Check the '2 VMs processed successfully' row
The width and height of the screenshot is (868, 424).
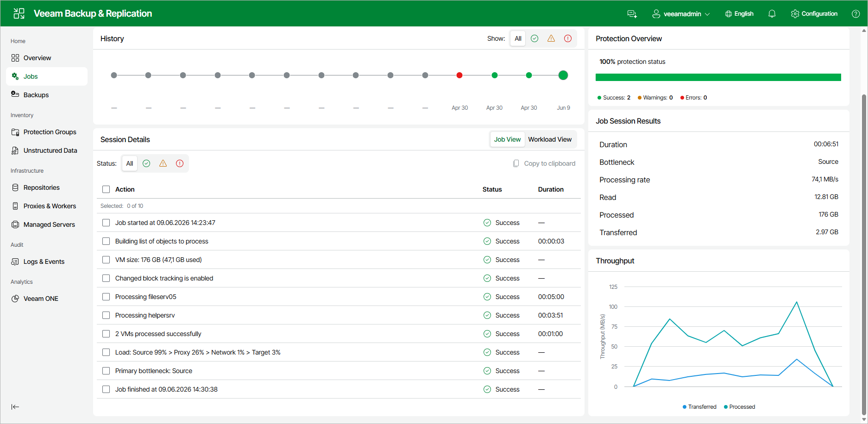click(x=106, y=334)
